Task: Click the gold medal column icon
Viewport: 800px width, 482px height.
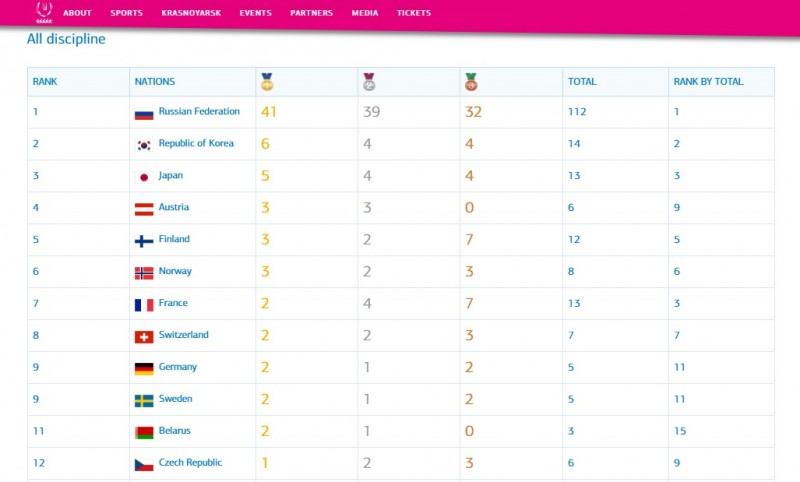Action: point(267,82)
